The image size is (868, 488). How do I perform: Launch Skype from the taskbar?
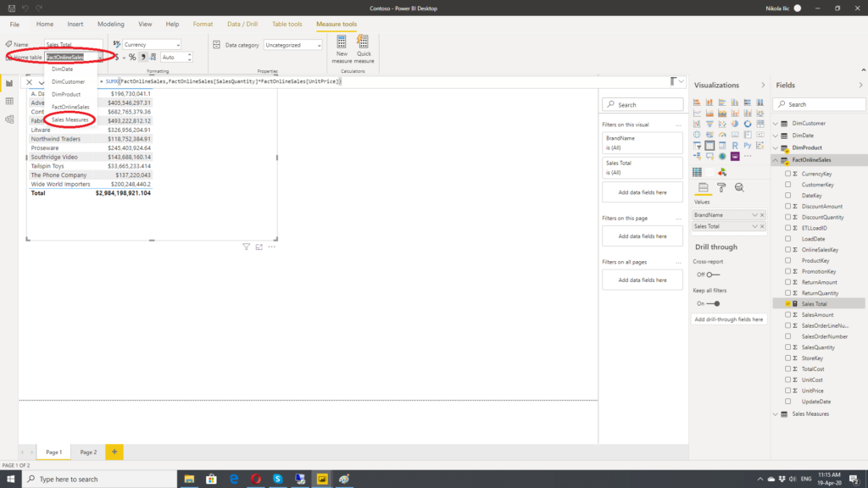point(278,480)
